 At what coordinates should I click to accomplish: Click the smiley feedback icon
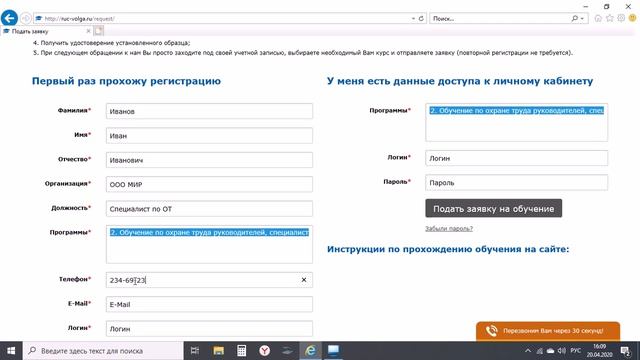[x=633, y=18]
